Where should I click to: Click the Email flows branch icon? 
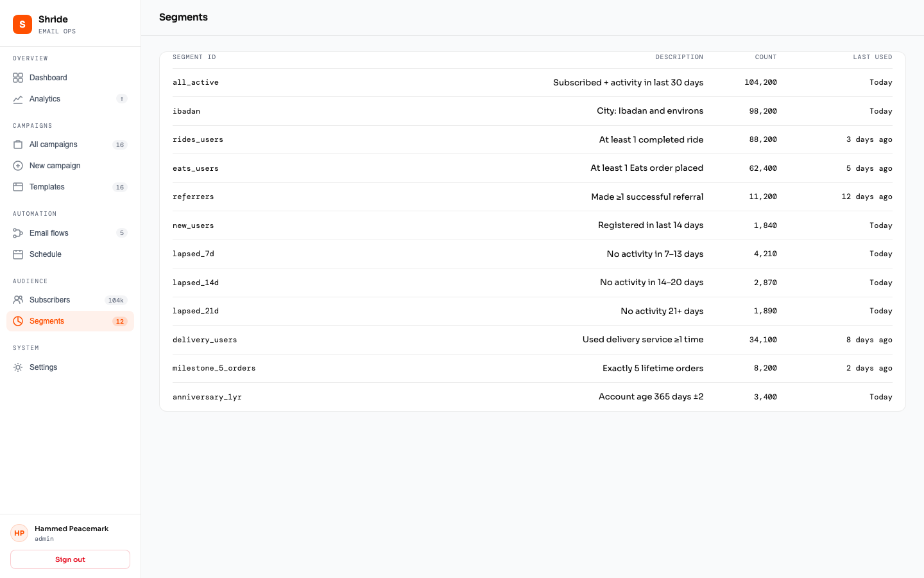[18, 233]
